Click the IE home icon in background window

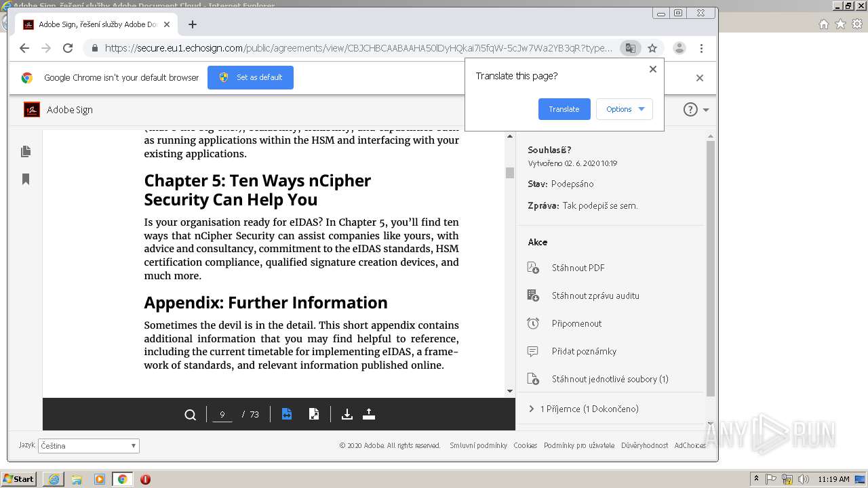tap(824, 24)
